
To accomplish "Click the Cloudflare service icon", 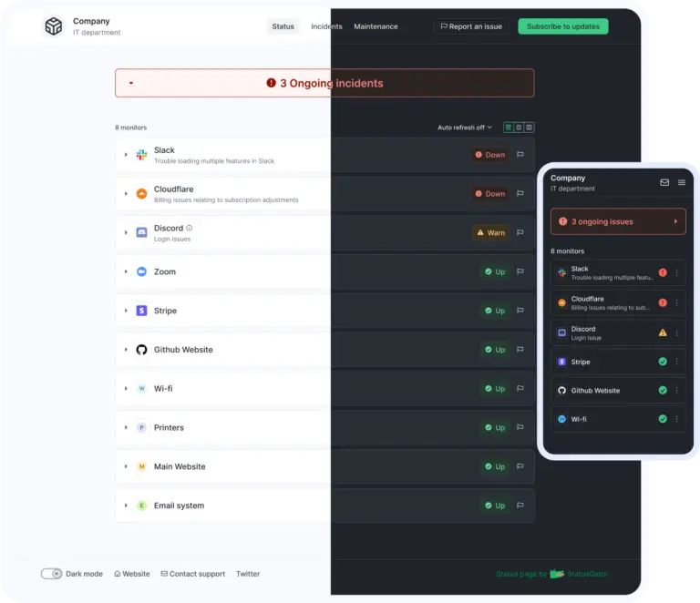I will pos(141,194).
